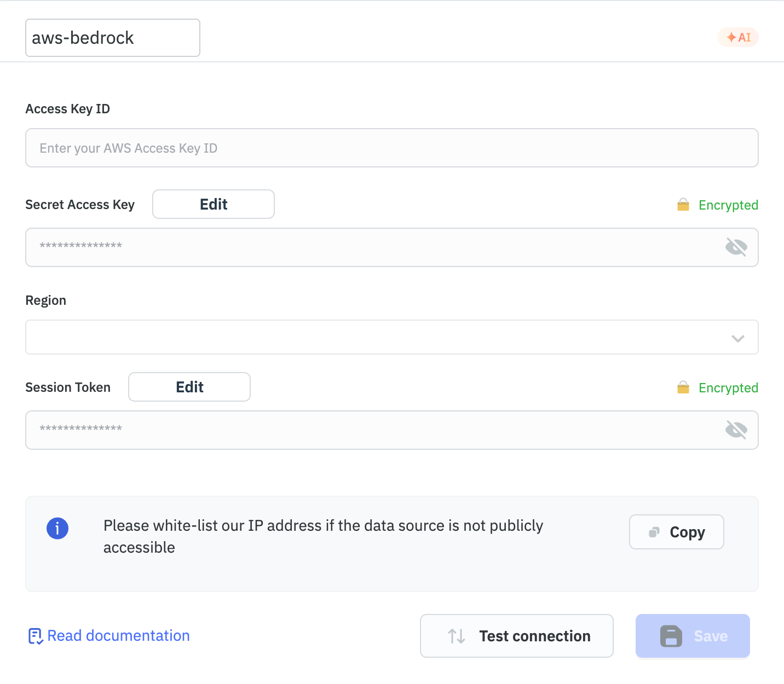Viewport: 784px width, 684px height.
Task: Copy the IP address for white-listing
Action: point(677,531)
